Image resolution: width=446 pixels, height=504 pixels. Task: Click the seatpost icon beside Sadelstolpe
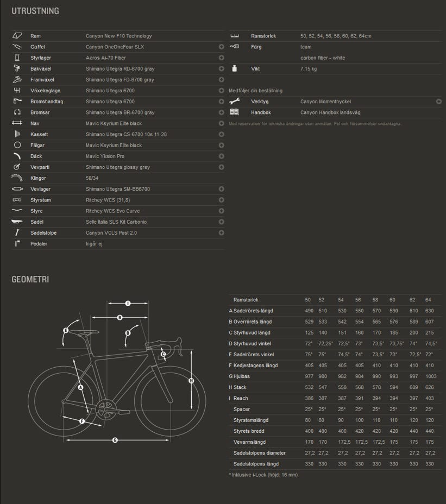click(x=17, y=232)
